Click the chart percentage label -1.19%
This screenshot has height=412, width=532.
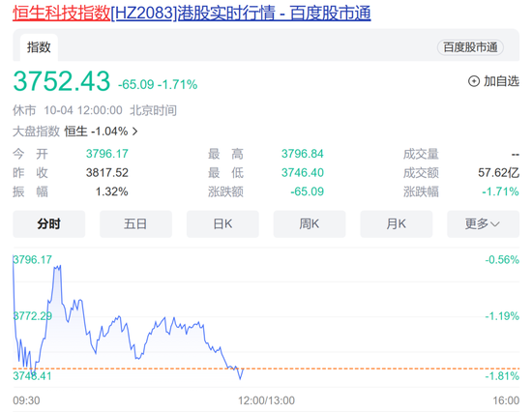coord(502,316)
